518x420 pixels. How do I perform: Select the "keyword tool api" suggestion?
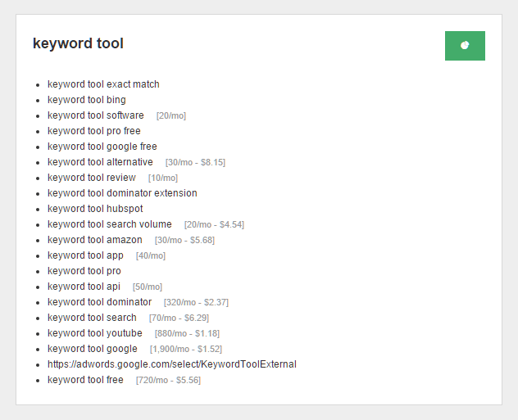click(x=84, y=287)
